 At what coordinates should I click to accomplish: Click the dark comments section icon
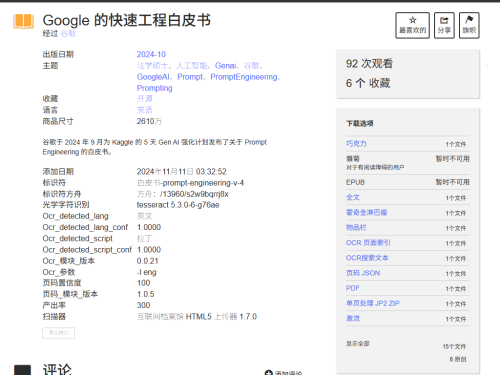pyautogui.click(x=23, y=370)
